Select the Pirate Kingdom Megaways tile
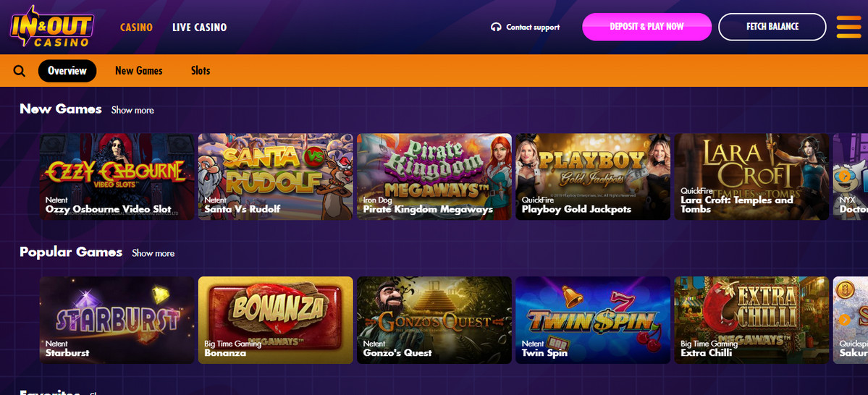868x395 pixels. 434,177
